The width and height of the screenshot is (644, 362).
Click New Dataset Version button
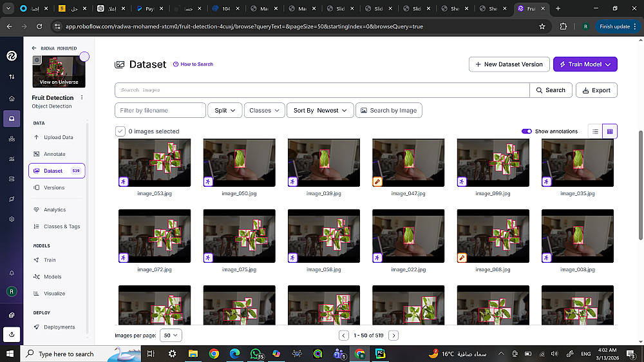coord(509,64)
